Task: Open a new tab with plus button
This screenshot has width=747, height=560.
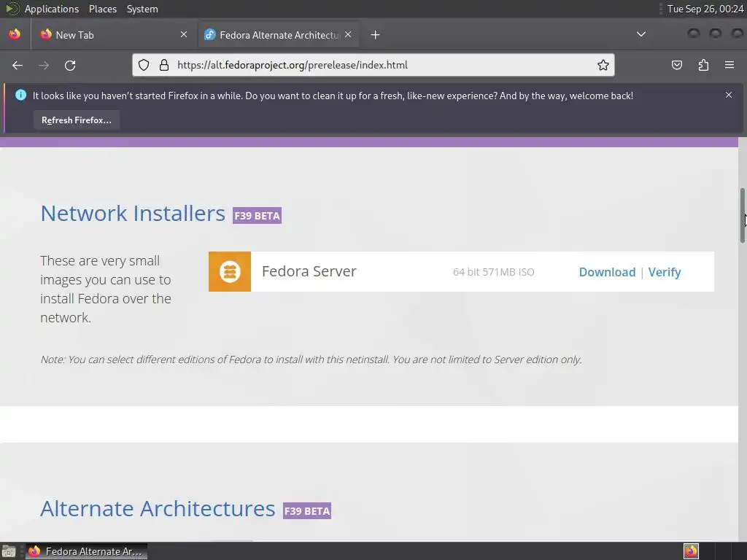Action: click(376, 35)
